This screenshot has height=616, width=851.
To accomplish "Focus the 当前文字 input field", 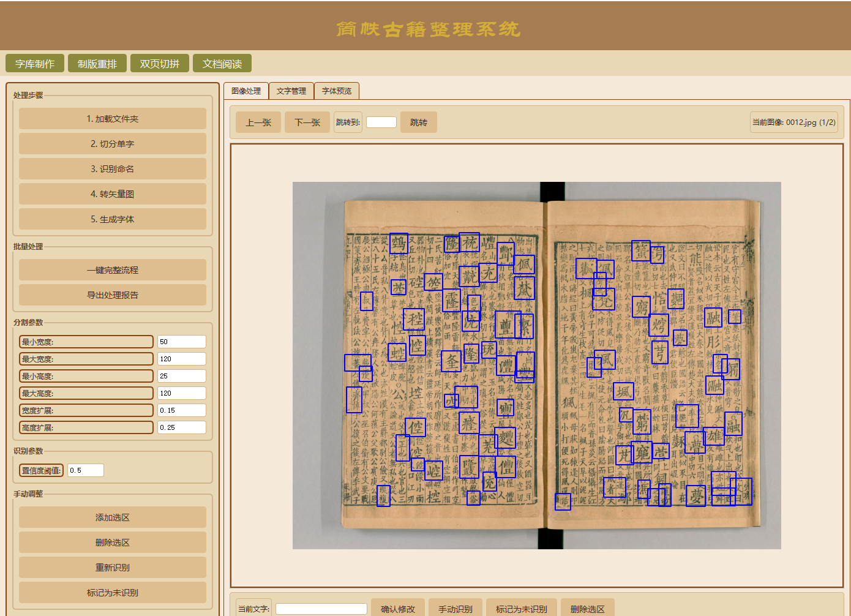I will (x=321, y=609).
